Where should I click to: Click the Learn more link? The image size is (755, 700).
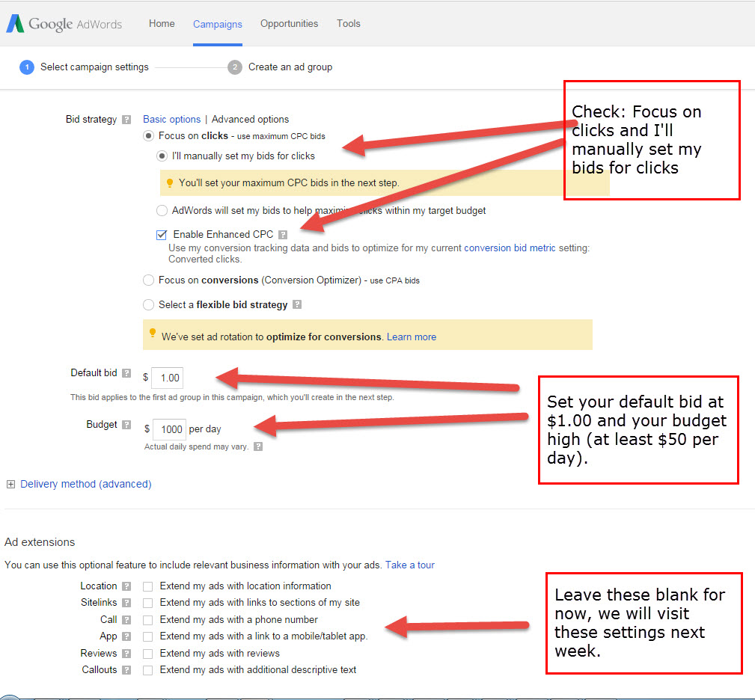pos(411,337)
